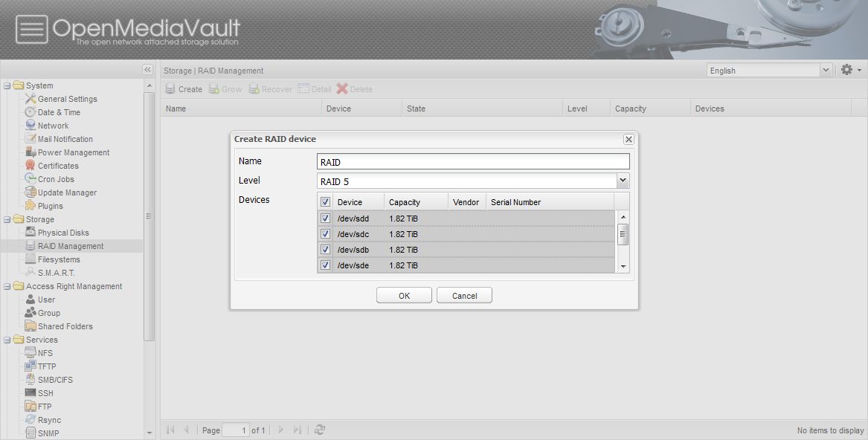Click the refresh icon in paging bar

click(x=319, y=430)
